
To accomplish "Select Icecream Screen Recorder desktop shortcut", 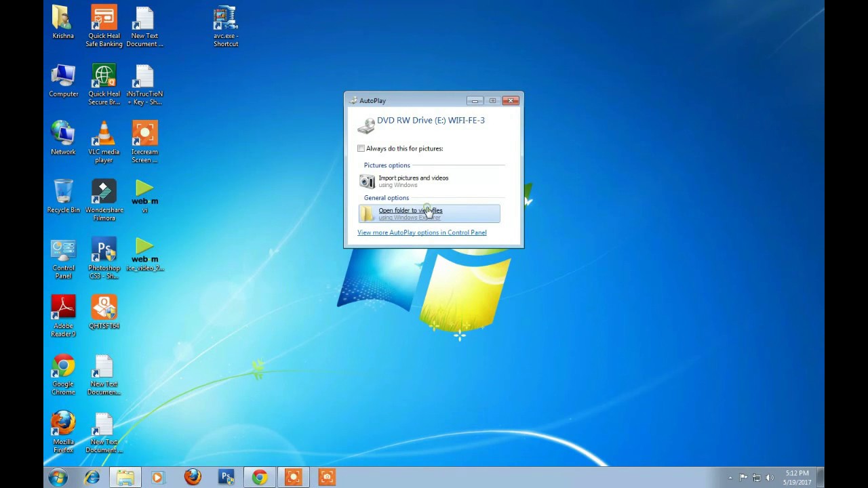I will [144, 143].
